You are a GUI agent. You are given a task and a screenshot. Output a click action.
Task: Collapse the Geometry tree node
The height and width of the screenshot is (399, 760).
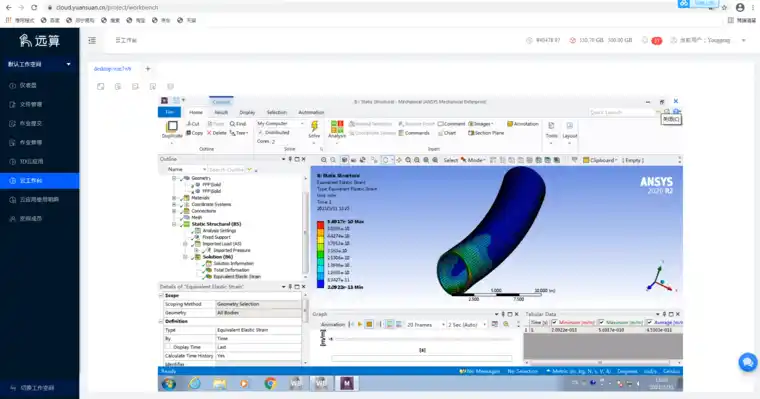[x=174, y=178]
